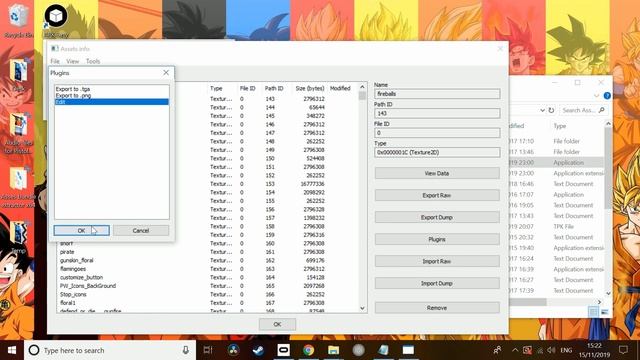
Task: Open Google Chrome from the taskbar
Action: [x=309, y=350]
